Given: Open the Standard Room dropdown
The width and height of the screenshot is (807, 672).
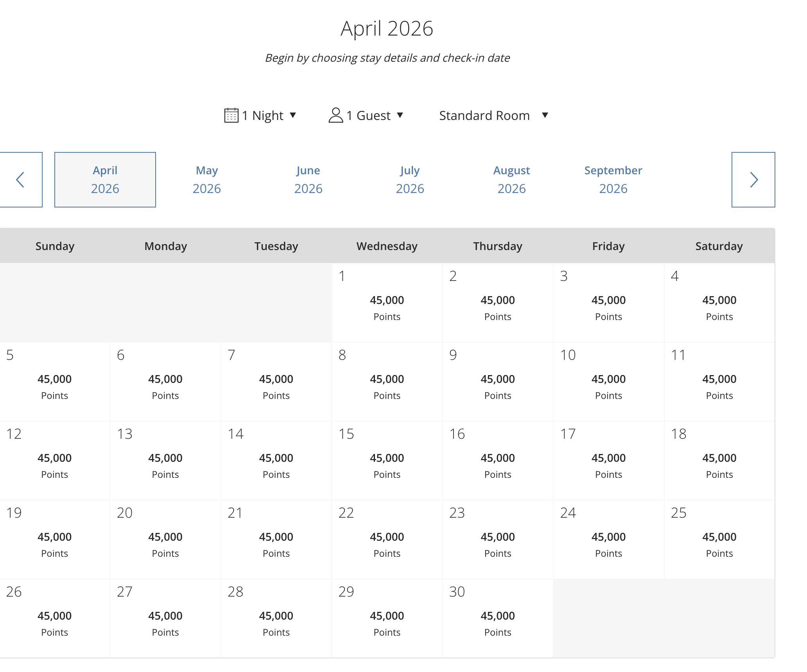Looking at the screenshot, I should [493, 115].
